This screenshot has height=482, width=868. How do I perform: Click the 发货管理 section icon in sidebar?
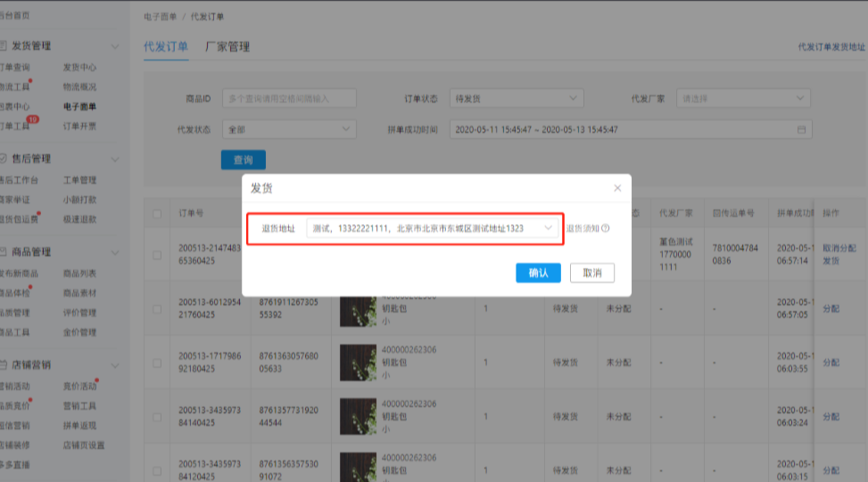pyautogui.click(x=4, y=46)
